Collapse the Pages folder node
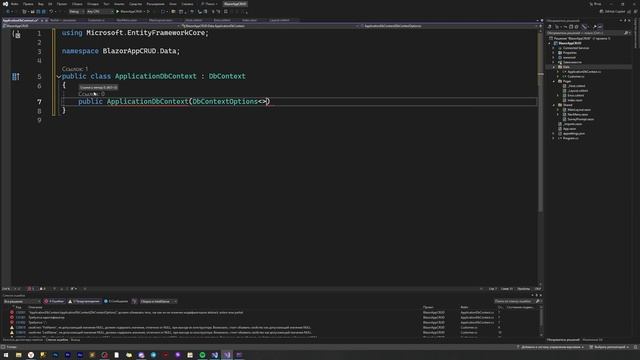The image size is (640, 360). (x=554, y=81)
